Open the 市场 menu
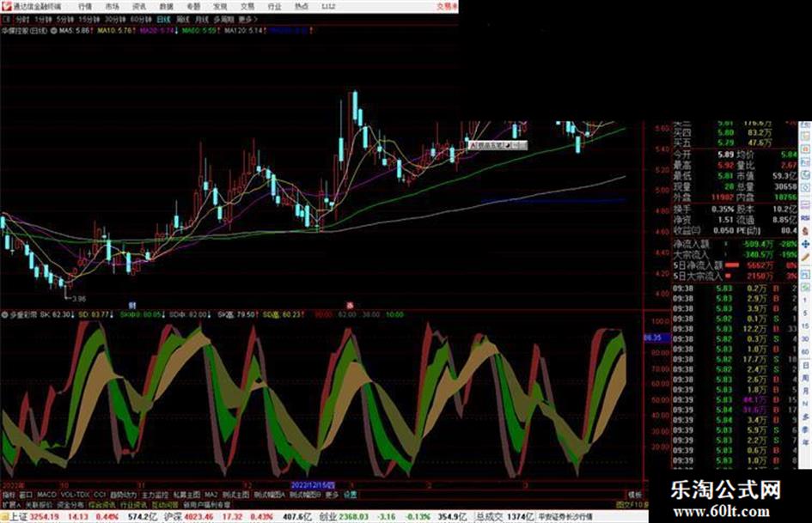Screen dimensions: 812x523 click(x=112, y=7)
